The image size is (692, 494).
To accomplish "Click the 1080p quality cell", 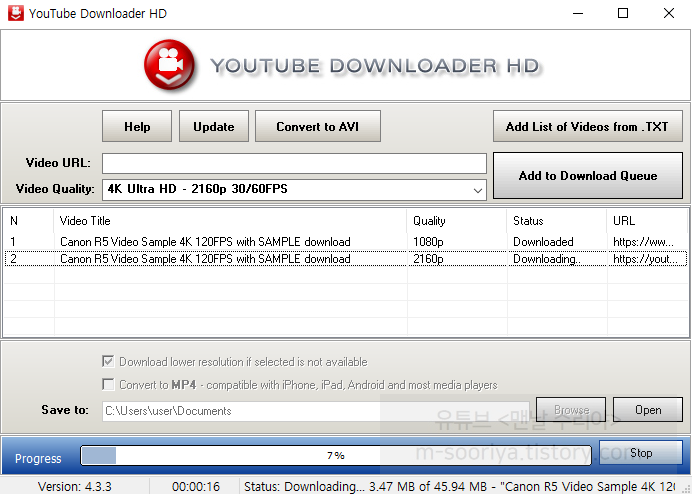I will (428, 242).
